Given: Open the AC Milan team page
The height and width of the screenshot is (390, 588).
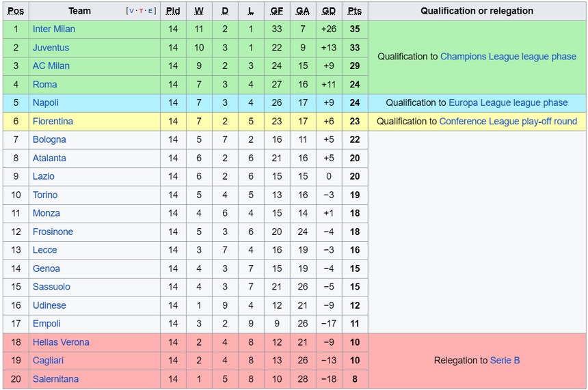Looking at the screenshot, I should (x=51, y=66).
